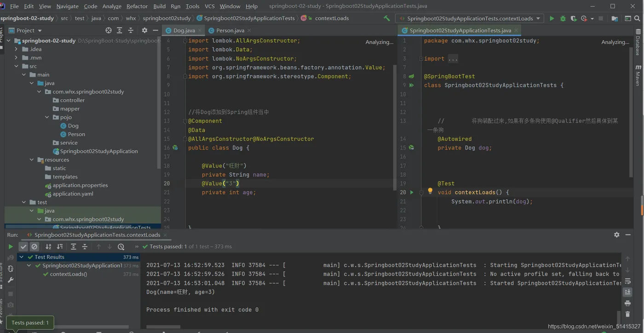This screenshot has width=644, height=333.
Task: Click the profiler run icon in the toolbar
Action: click(x=584, y=18)
